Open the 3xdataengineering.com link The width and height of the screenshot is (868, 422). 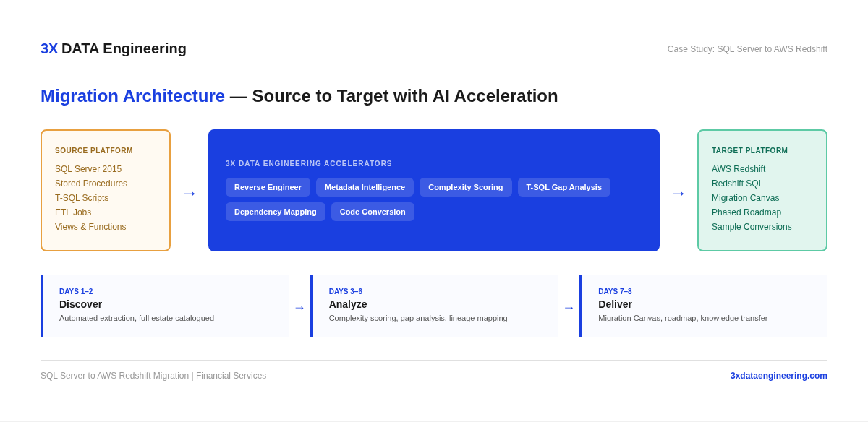(779, 376)
